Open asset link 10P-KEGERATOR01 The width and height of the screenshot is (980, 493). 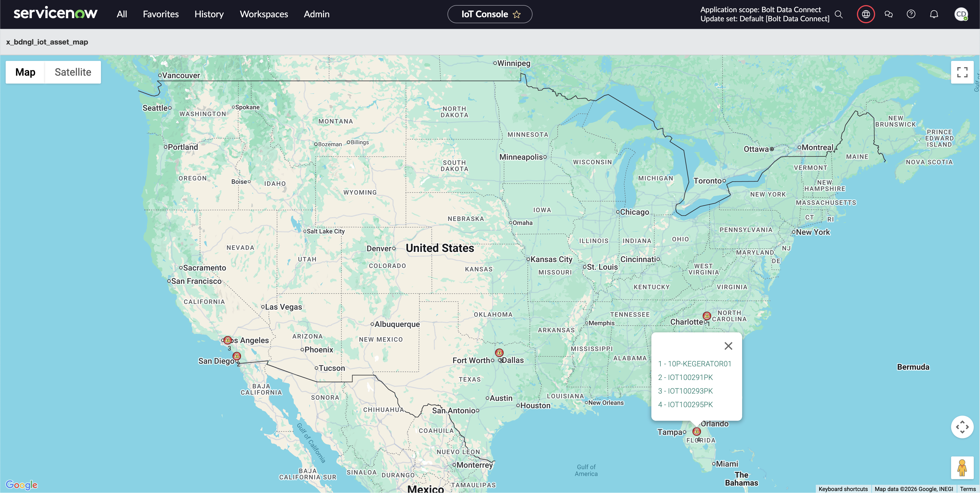[695, 364]
